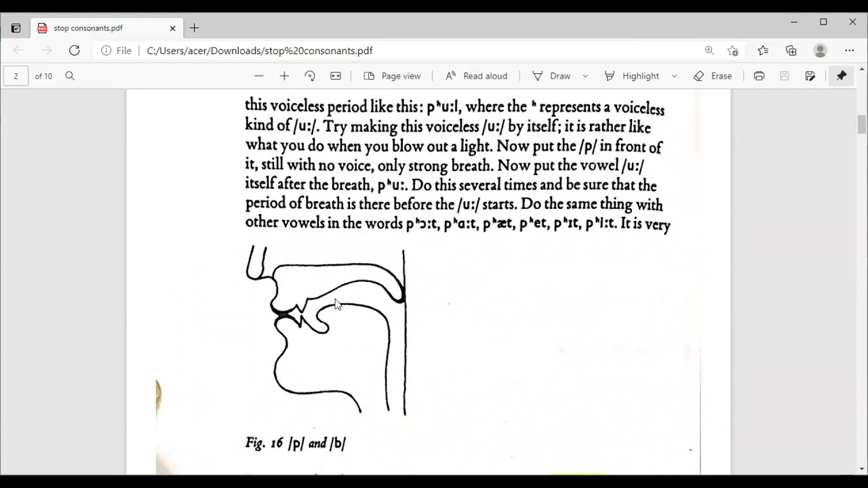Click the address bar file path
Image resolution: width=868 pixels, height=488 pixels.
point(260,51)
